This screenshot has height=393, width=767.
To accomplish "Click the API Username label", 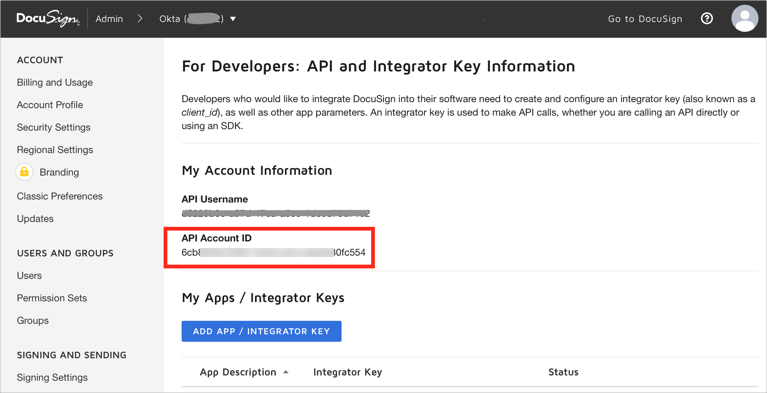I will tap(215, 199).
